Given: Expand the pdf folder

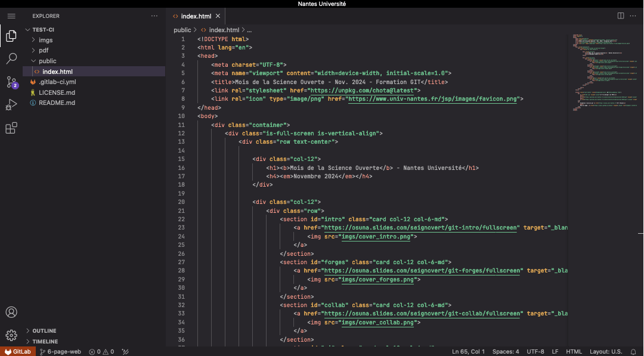Looking at the screenshot, I should click(94, 50).
